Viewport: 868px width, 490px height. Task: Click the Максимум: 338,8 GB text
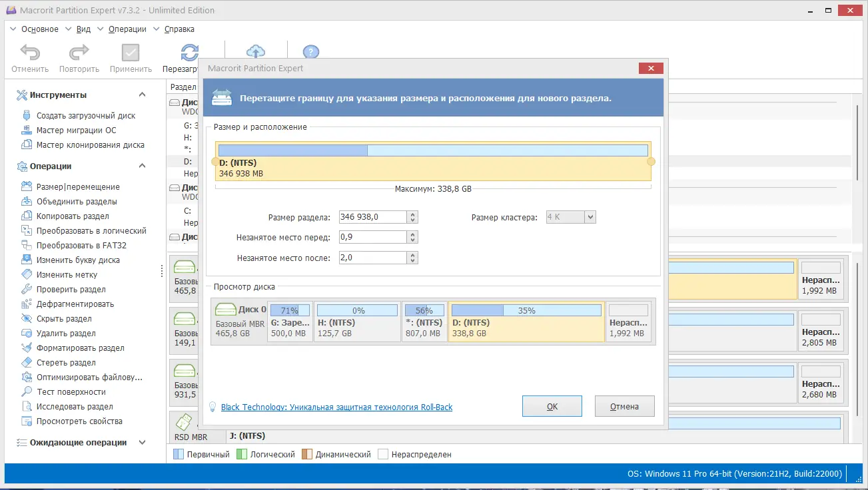pos(433,189)
